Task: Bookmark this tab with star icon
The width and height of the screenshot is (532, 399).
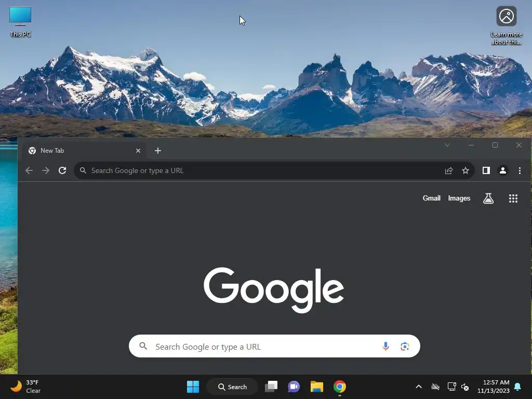Action: [465, 170]
